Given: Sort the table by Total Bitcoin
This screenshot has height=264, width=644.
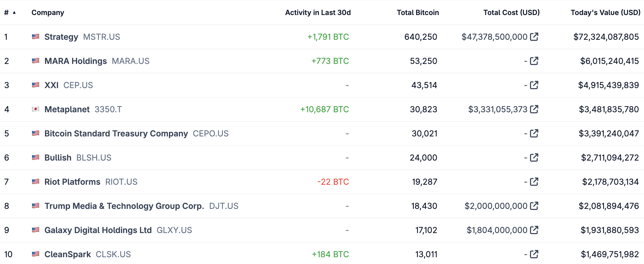Looking at the screenshot, I should (x=417, y=12).
